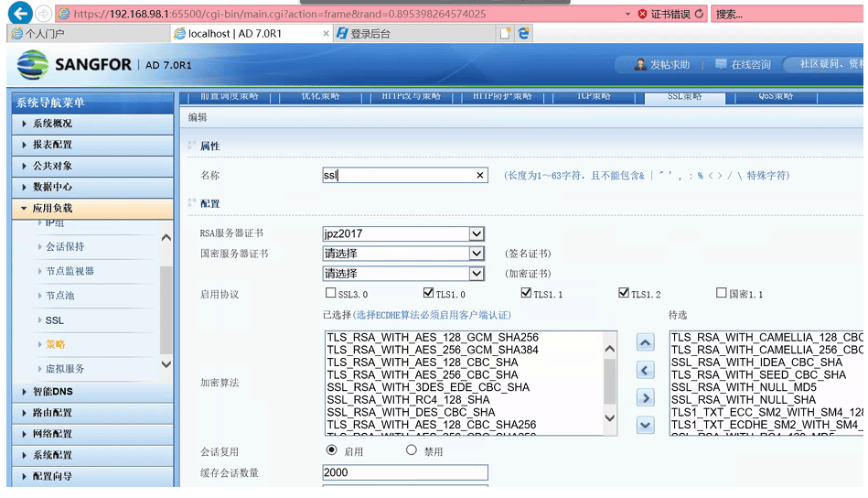Open the 在线咨询 link

pos(751,65)
